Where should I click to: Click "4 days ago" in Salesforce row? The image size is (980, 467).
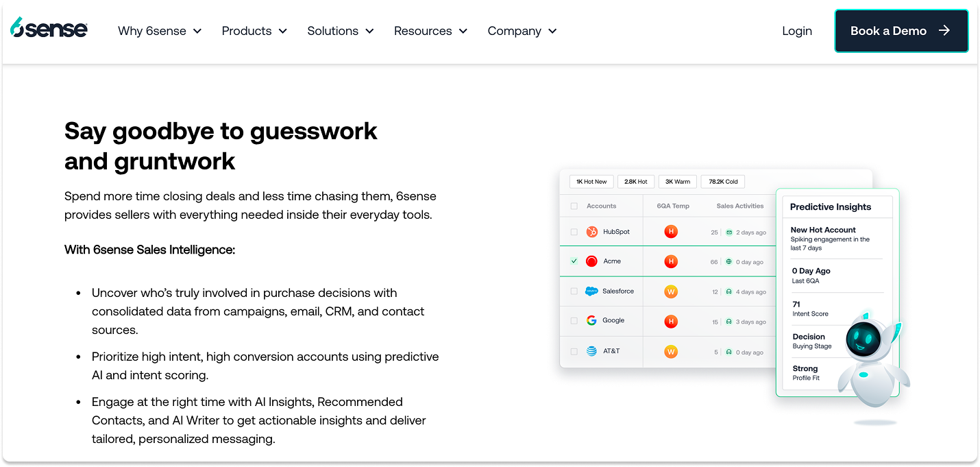pos(751,292)
